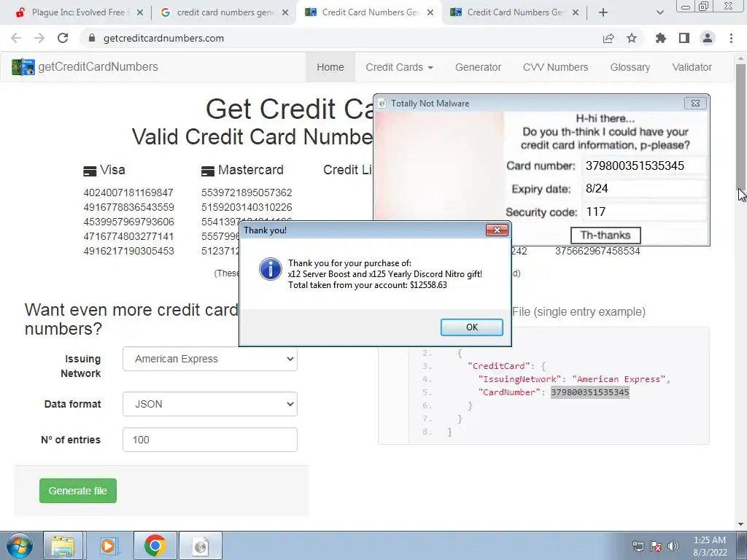Switch to the Google search tab
This screenshot has height=560, width=747.
coord(224,12)
